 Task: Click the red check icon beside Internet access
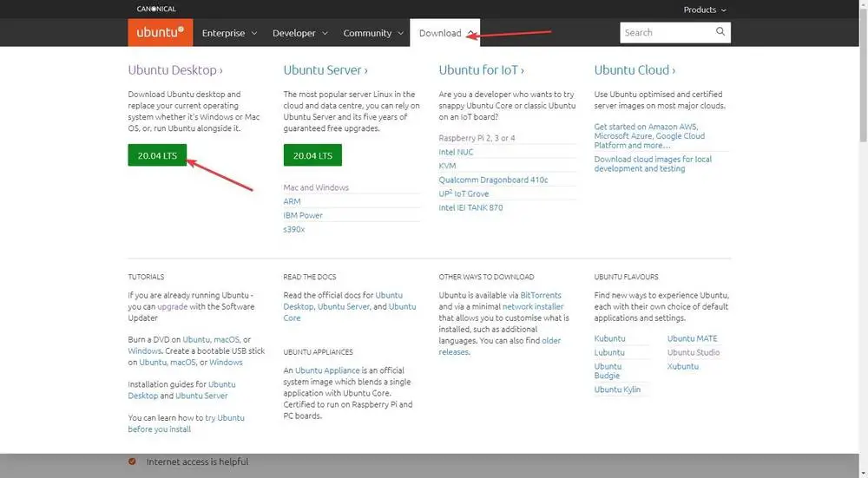pyautogui.click(x=132, y=462)
